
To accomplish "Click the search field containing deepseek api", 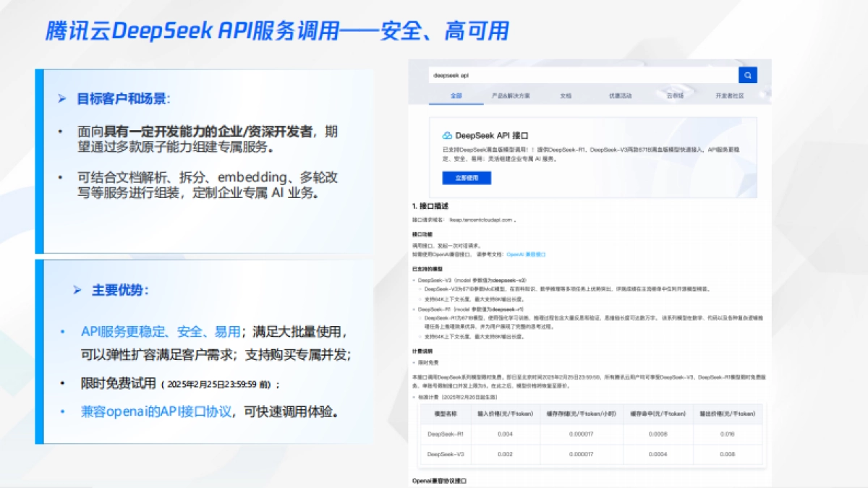I will (579, 74).
